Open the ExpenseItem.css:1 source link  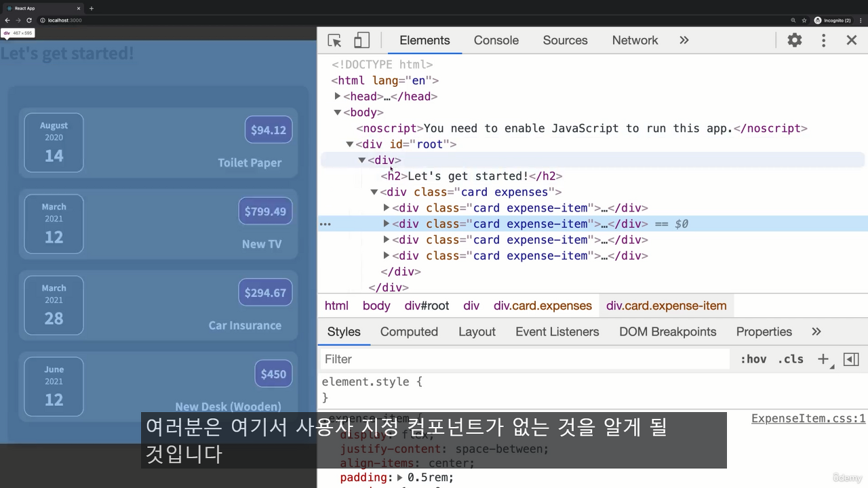pos(808,418)
